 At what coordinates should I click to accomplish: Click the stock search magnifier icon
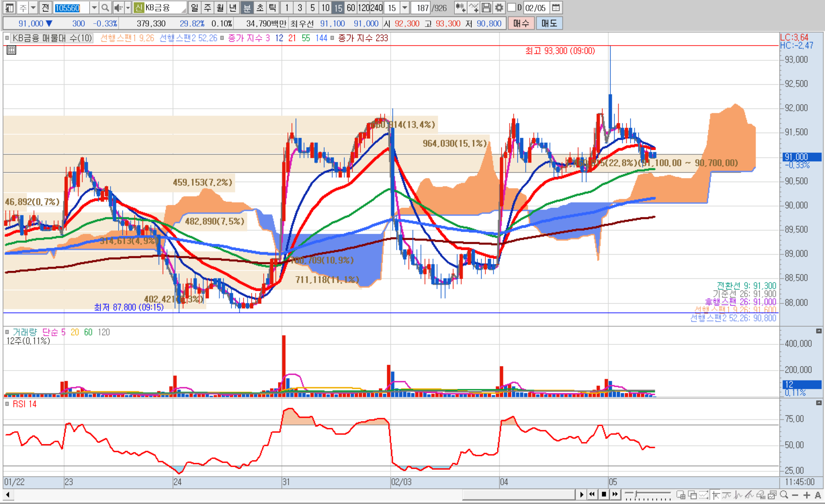tap(105, 8)
